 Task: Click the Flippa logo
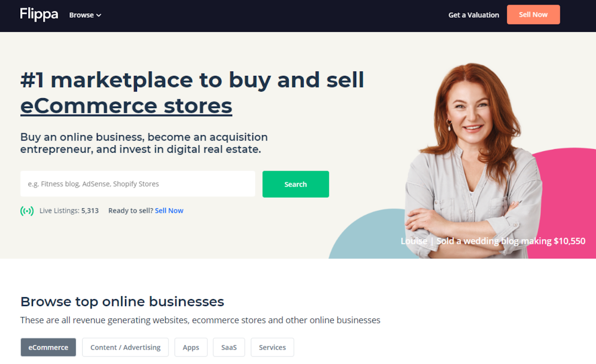point(39,15)
